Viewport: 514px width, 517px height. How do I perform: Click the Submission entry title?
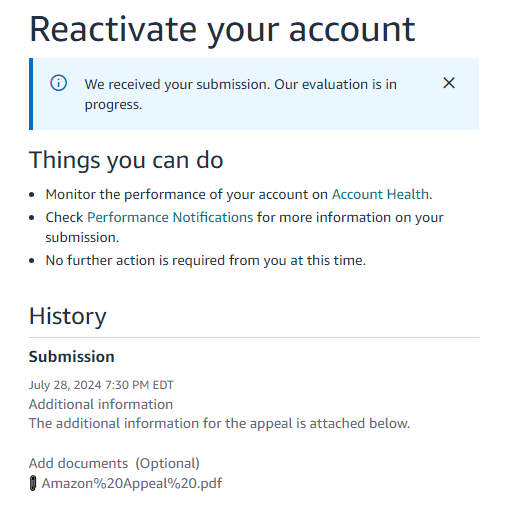pos(72,357)
